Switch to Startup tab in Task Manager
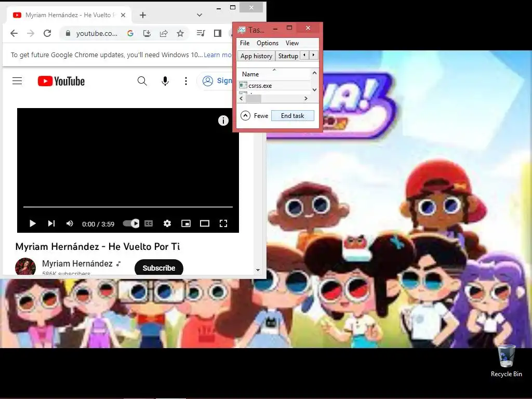The width and height of the screenshot is (532, 399). pyautogui.click(x=288, y=56)
